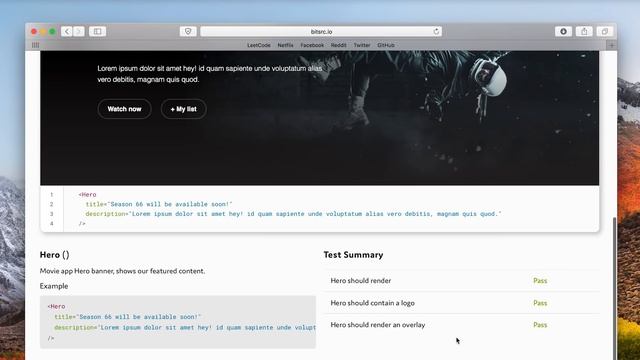The image size is (640, 360).
Task: Click the Share toolbar icon
Action: click(584, 31)
